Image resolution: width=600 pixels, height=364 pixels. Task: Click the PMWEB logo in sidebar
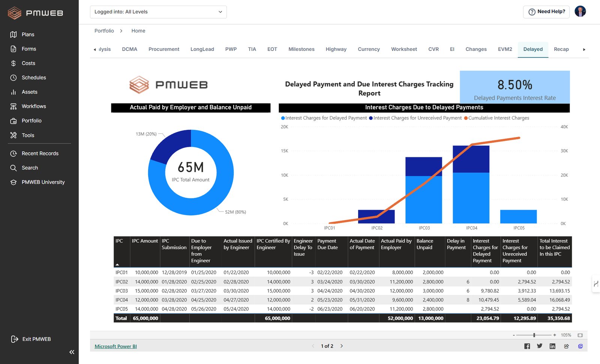click(35, 13)
